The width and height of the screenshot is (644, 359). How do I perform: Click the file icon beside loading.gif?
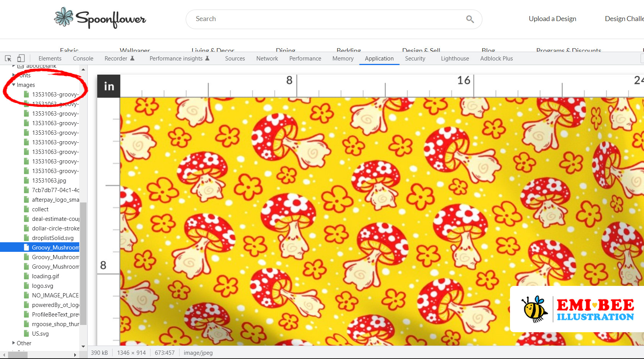click(x=26, y=276)
